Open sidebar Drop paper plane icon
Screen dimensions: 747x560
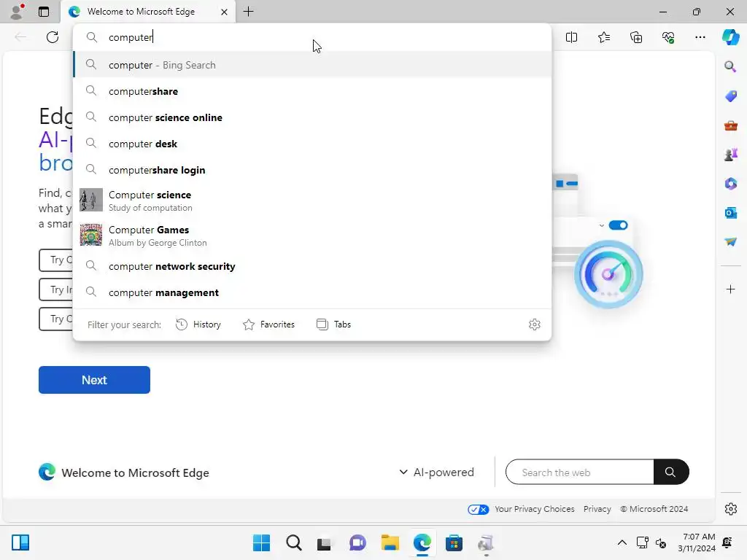(x=730, y=242)
